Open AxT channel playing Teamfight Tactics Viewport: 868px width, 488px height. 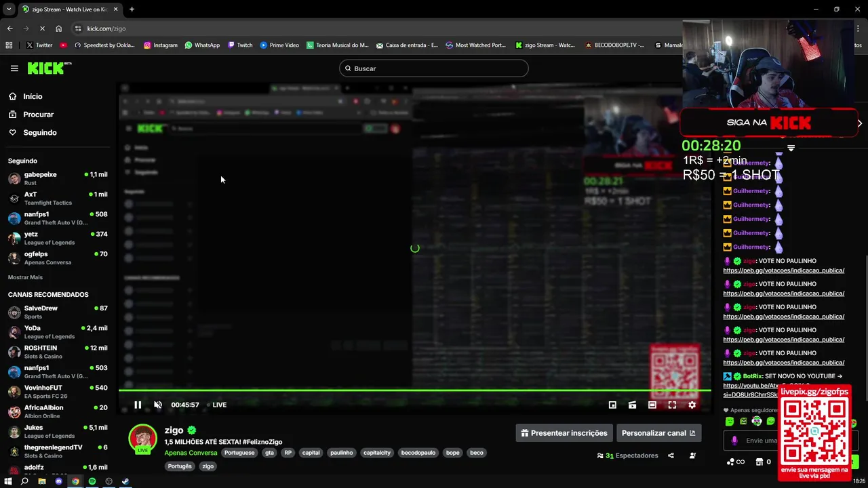pyautogui.click(x=58, y=198)
